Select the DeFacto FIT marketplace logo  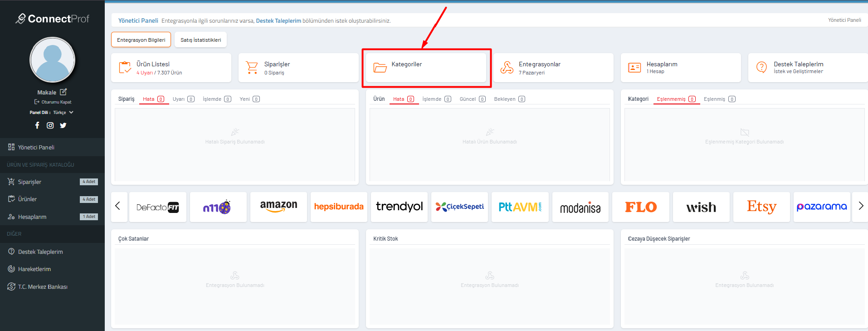(158, 207)
